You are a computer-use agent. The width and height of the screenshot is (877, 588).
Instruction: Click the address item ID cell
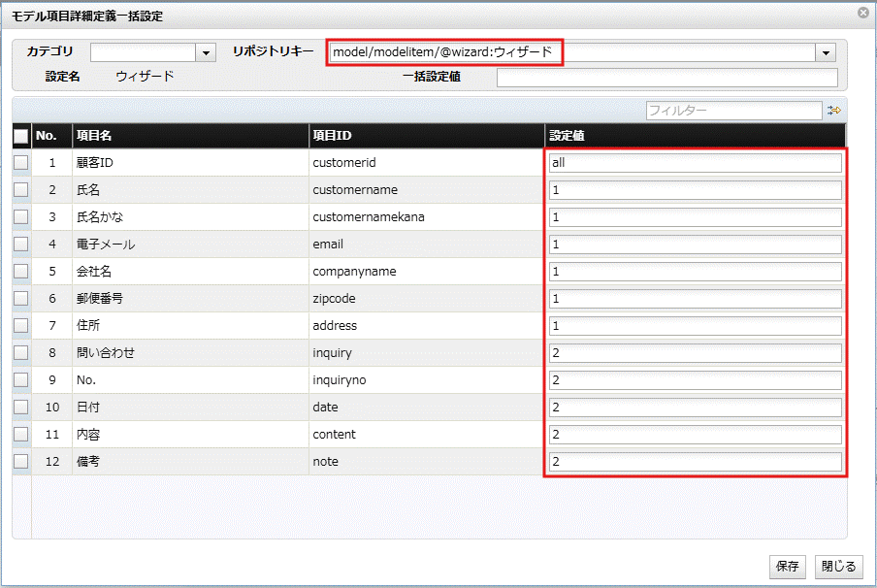tap(427, 326)
